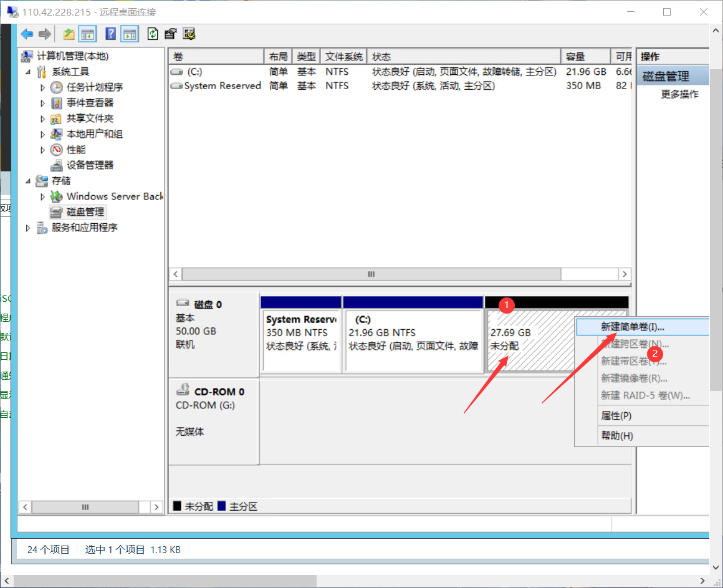The width and height of the screenshot is (723, 588).
Task: Toggle Show/Hide Action Pane toolbar icon
Action: click(x=130, y=34)
